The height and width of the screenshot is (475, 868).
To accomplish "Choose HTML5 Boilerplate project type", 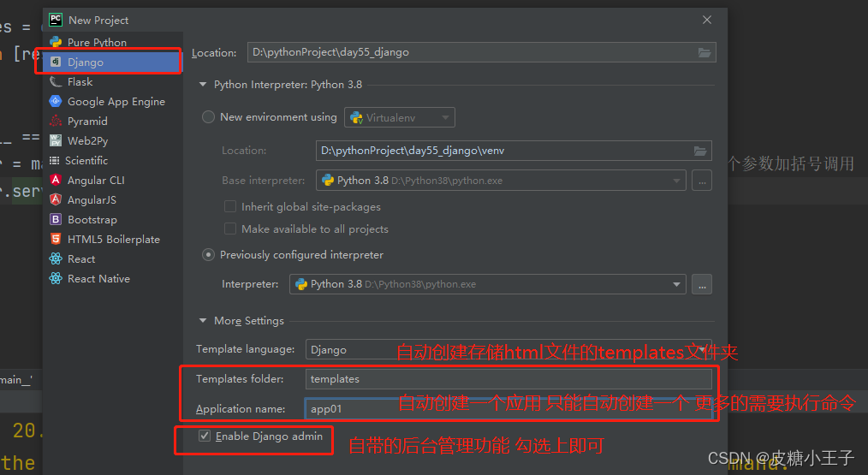I will tap(113, 239).
